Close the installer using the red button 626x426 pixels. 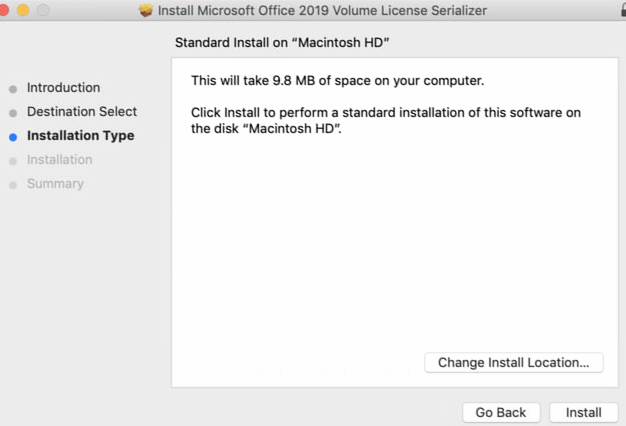4,10
